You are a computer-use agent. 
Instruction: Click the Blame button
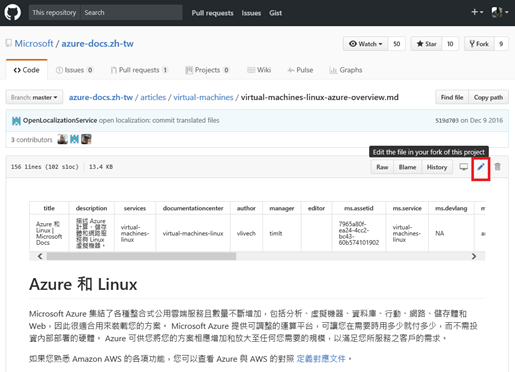[x=407, y=167]
